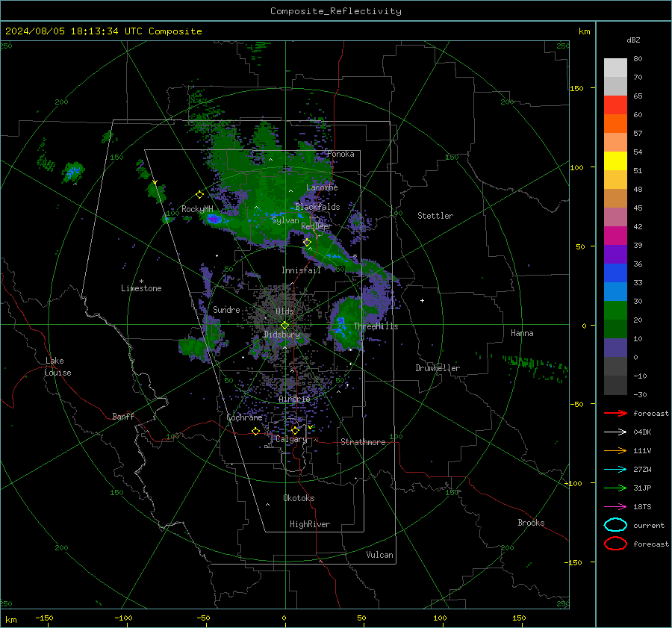Click the asterisk marker above Limestone
This screenshot has height=628, width=672.
coord(141,282)
